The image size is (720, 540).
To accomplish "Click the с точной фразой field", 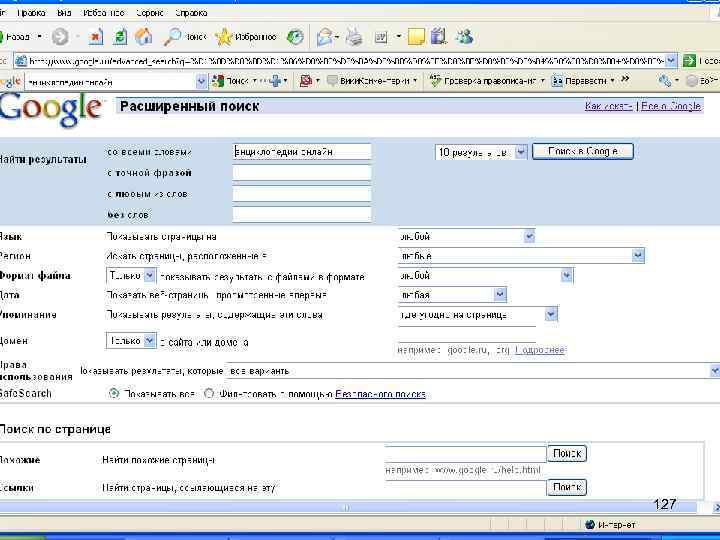I will (302, 173).
